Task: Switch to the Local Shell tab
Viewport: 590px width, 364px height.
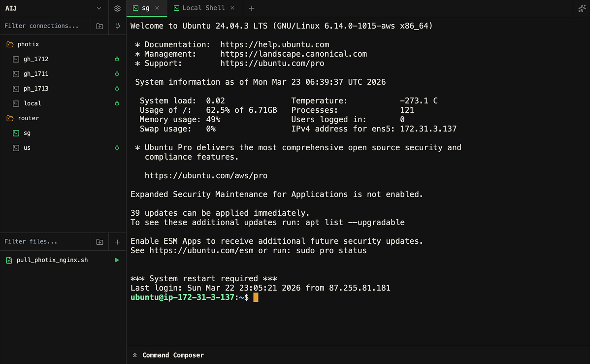Action: point(203,8)
